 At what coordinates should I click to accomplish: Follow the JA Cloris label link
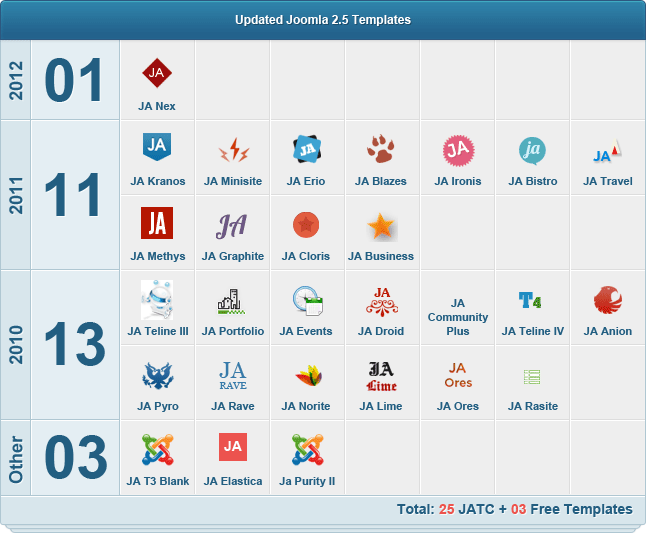(306, 256)
